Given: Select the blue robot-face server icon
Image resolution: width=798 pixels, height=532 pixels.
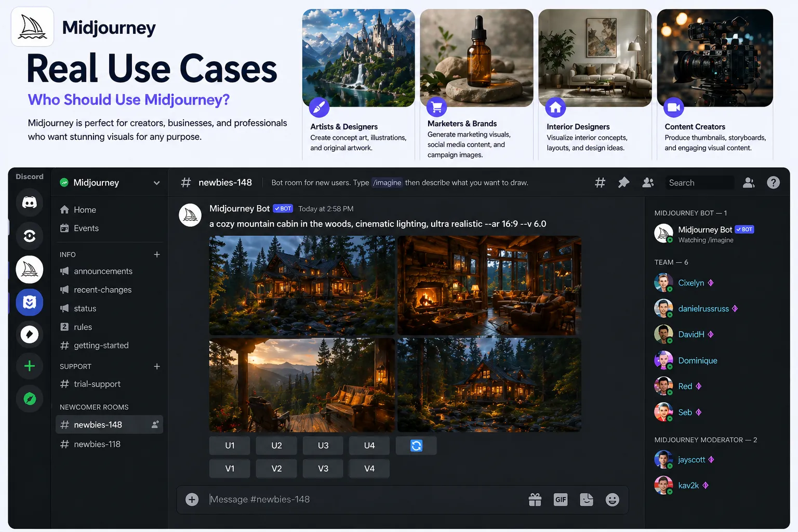Looking at the screenshot, I should click(x=30, y=302).
